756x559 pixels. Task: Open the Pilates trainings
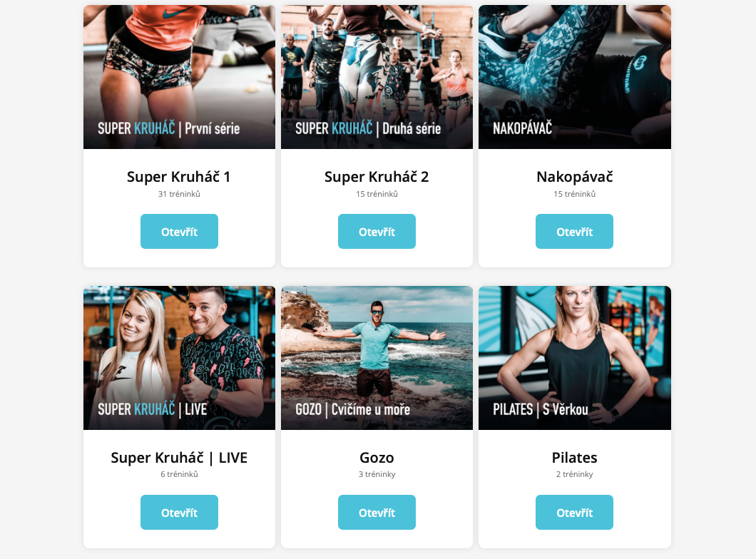point(574,512)
